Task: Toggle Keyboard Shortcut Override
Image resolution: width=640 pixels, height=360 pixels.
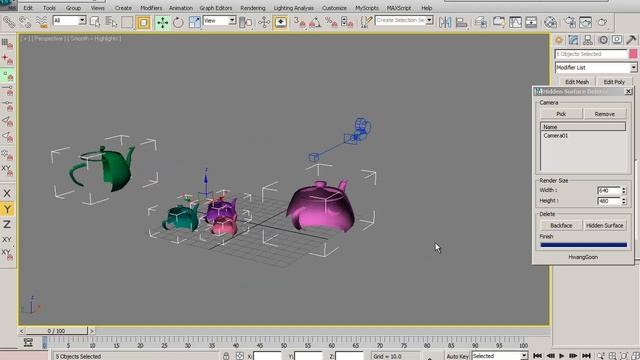Action: click(x=280, y=22)
